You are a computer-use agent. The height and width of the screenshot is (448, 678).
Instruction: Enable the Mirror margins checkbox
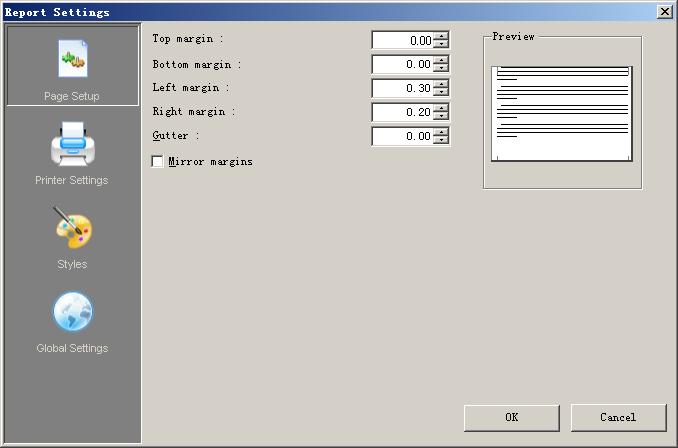pos(158,162)
